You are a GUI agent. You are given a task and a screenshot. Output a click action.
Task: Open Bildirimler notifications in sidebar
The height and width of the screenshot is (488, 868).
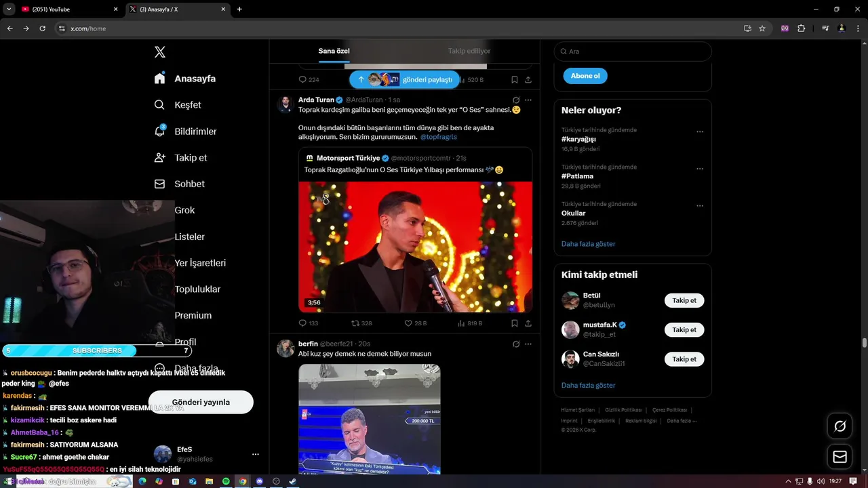(x=185, y=131)
